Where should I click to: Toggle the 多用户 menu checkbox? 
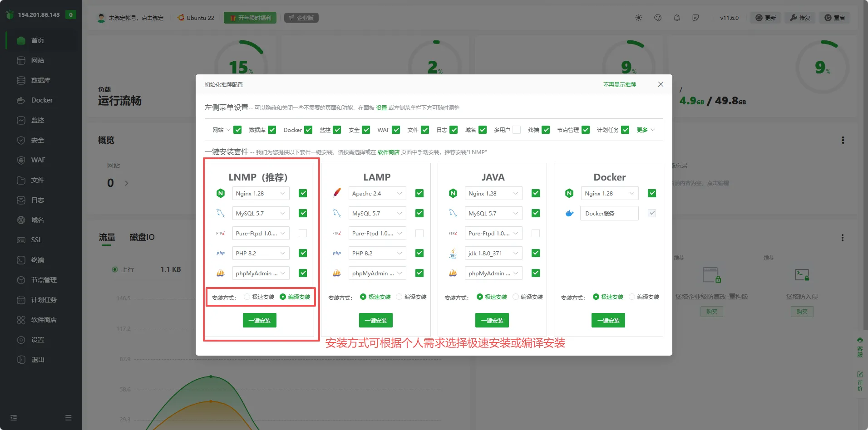[517, 130]
